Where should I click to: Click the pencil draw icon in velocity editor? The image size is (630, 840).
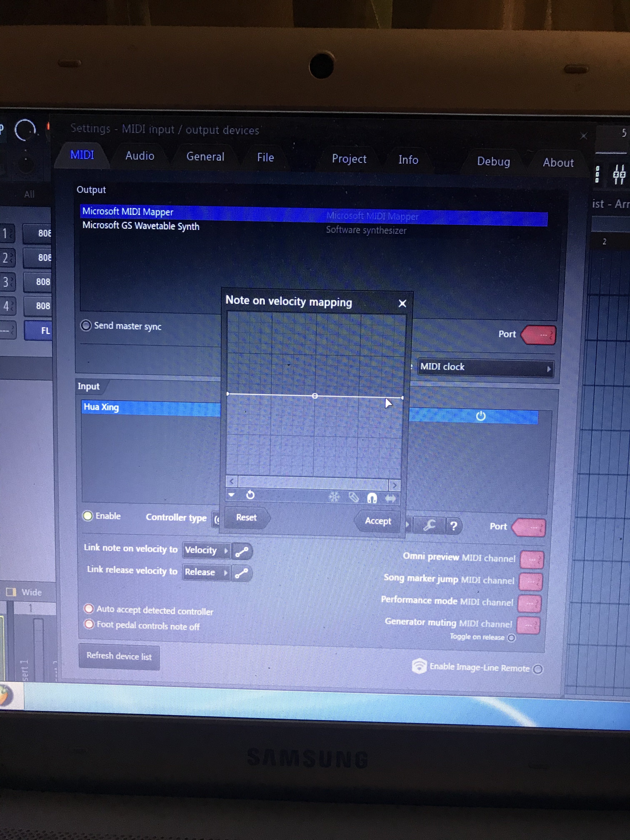click(x=354, y=497)
